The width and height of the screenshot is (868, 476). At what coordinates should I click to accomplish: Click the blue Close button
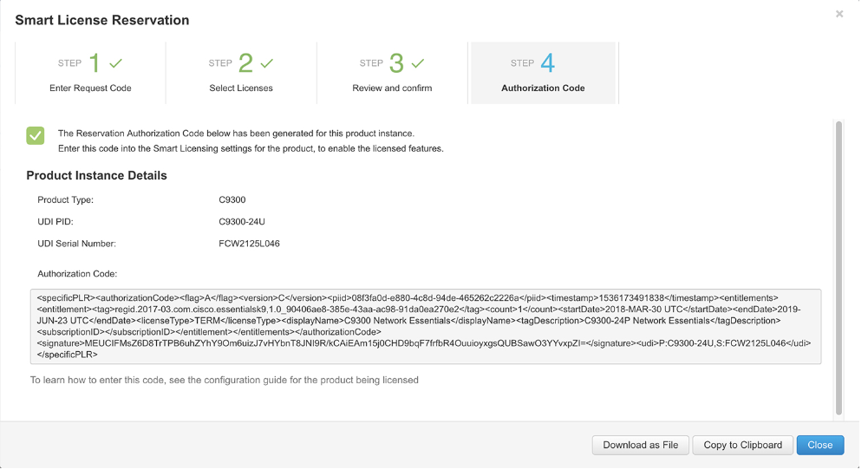tap(819, 445)
